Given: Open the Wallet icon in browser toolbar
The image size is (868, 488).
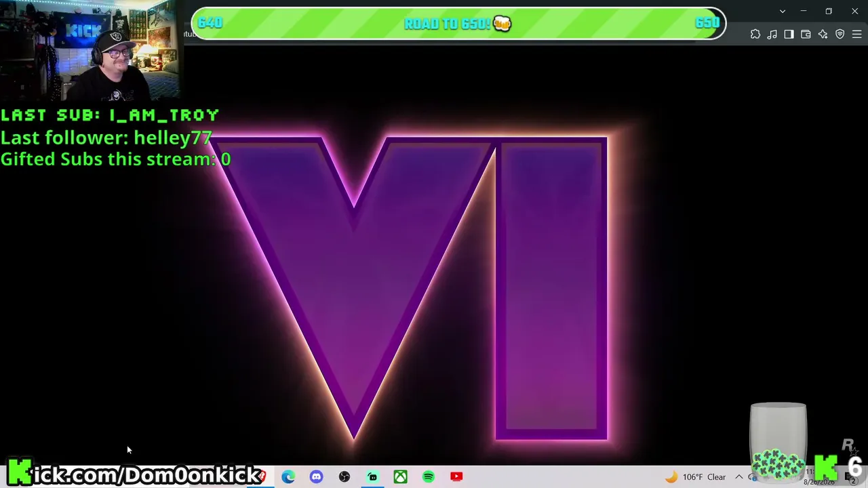Looking at the screenshot, I should [x=806, y=35].
